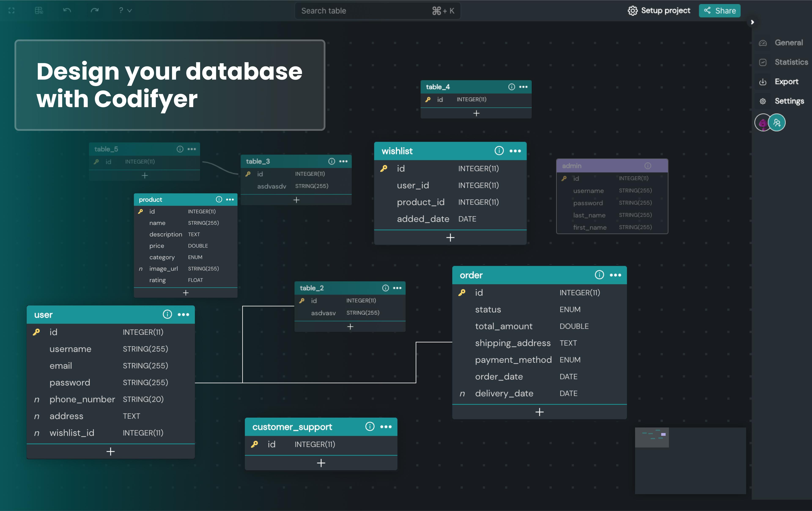
Task: Open info for table_3
Action: (332, 161)
